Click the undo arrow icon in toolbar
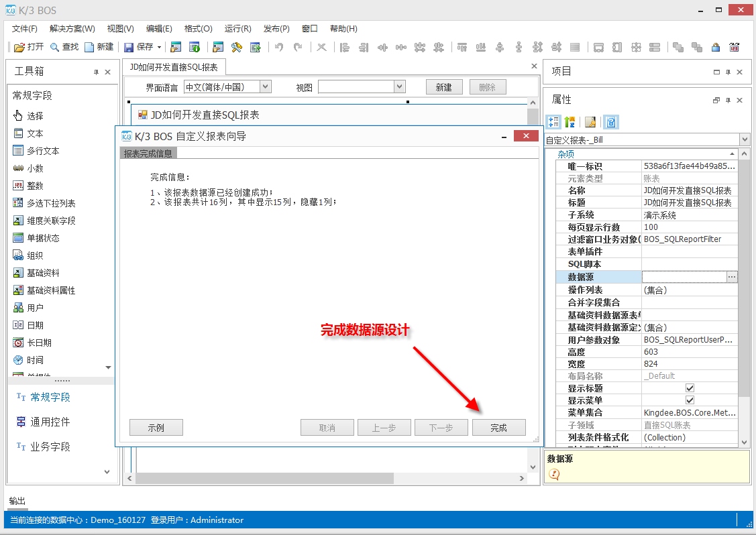 pos(278,47)
